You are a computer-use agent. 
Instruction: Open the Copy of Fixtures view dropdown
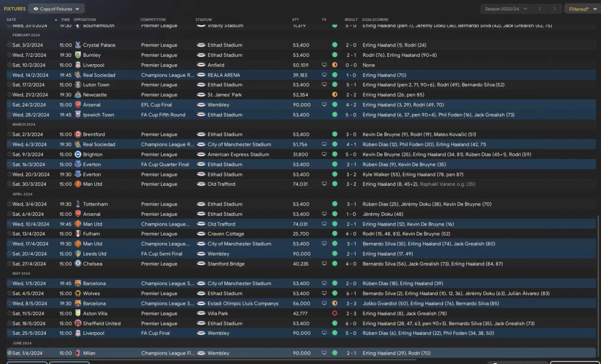[56, 8]
